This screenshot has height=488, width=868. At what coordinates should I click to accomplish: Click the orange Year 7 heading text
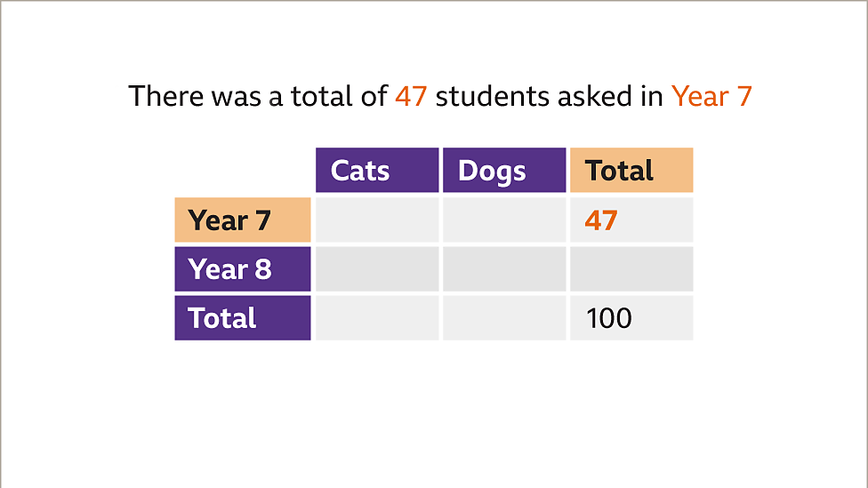[711, 96]
